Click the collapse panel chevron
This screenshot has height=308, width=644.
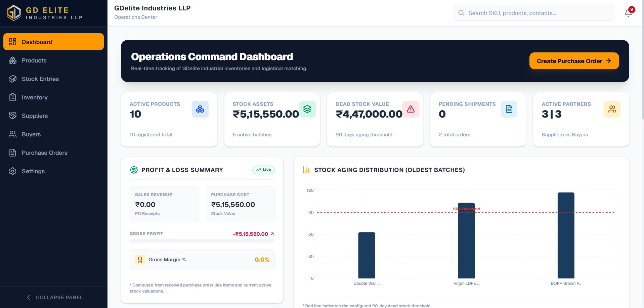pyautogui.click(x=28, y=297)
